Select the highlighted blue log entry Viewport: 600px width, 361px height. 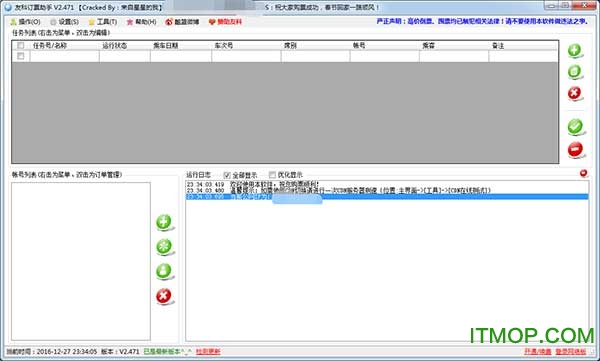(387, 197)
